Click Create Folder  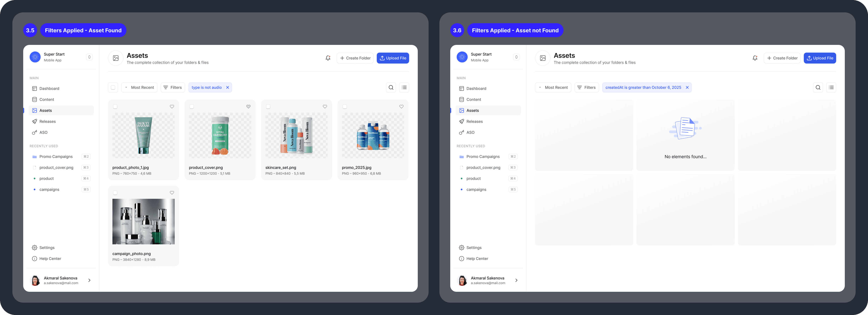tap(355, 58)
